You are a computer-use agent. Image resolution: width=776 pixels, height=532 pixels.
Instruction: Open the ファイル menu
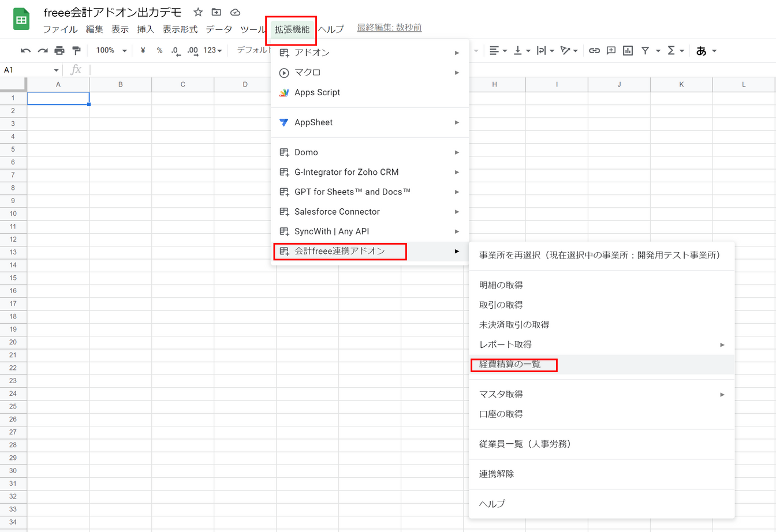pyautogui.click(x=60, y=29)
